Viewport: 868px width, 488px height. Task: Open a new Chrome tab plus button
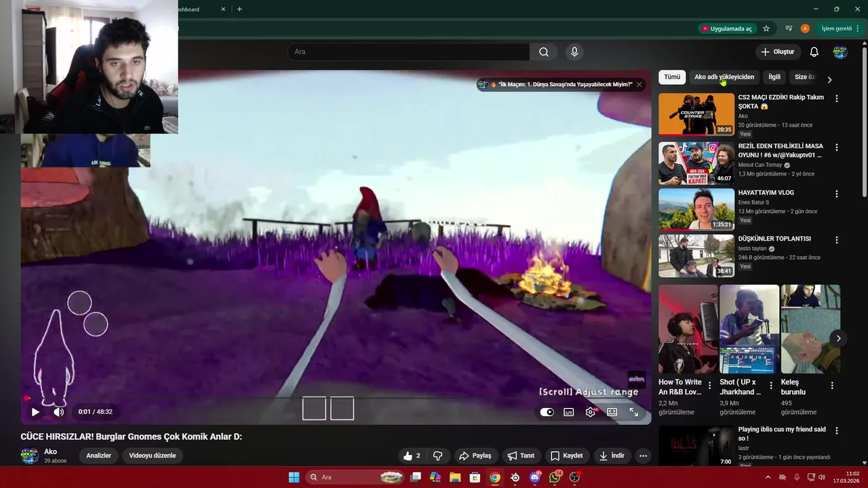coord(239,9)
